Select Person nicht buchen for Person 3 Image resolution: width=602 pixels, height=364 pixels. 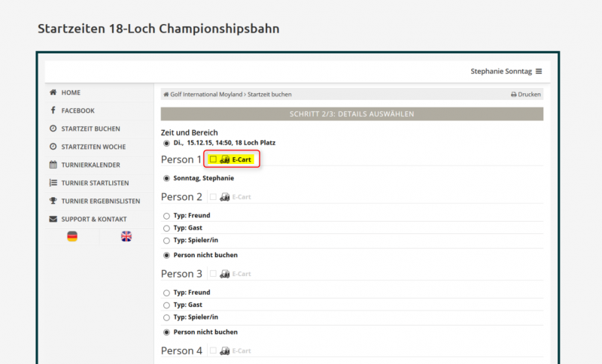click(166, 332)
